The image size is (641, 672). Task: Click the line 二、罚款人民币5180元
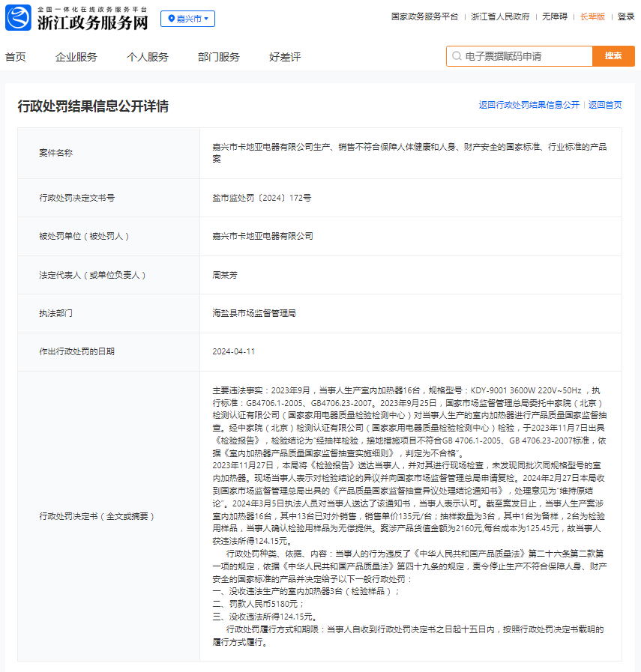pos(259,605)
